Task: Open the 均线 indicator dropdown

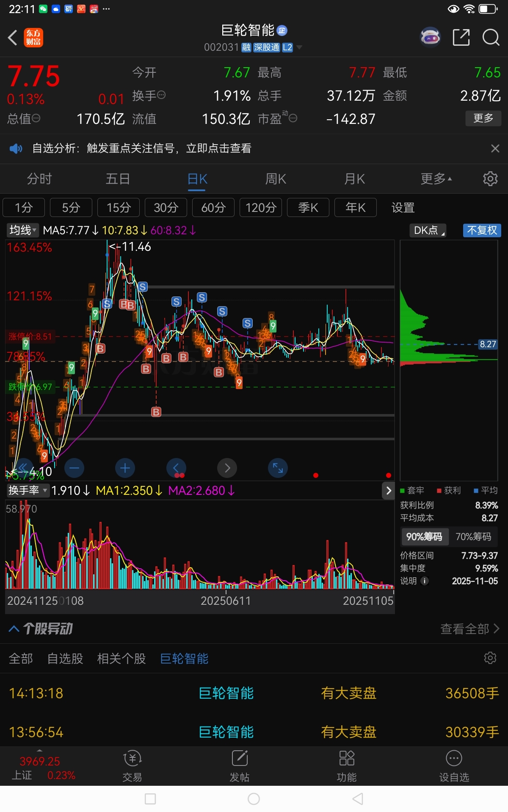Action: coord(22,230)
